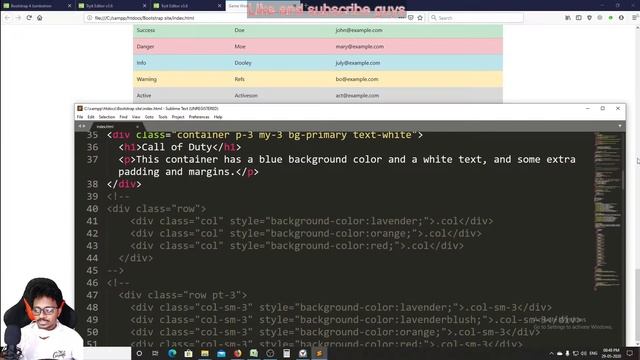Open Firefox hamburger menu

coord(635,18)
